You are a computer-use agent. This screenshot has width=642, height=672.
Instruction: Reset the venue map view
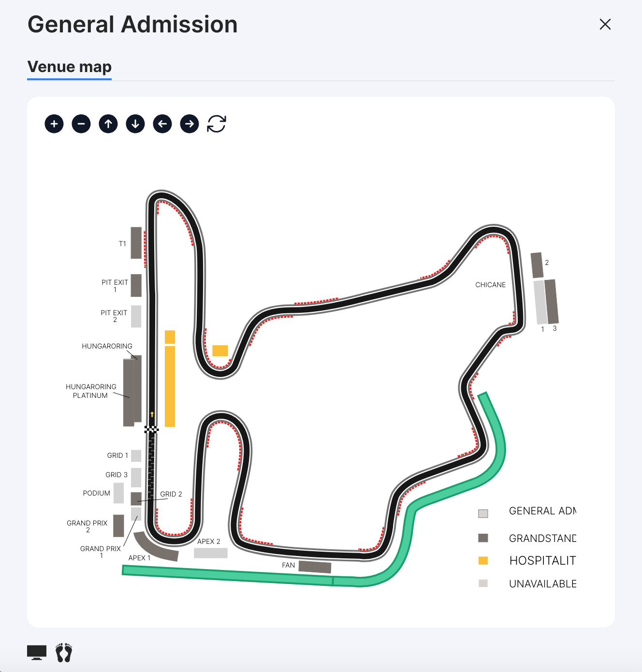217,124
